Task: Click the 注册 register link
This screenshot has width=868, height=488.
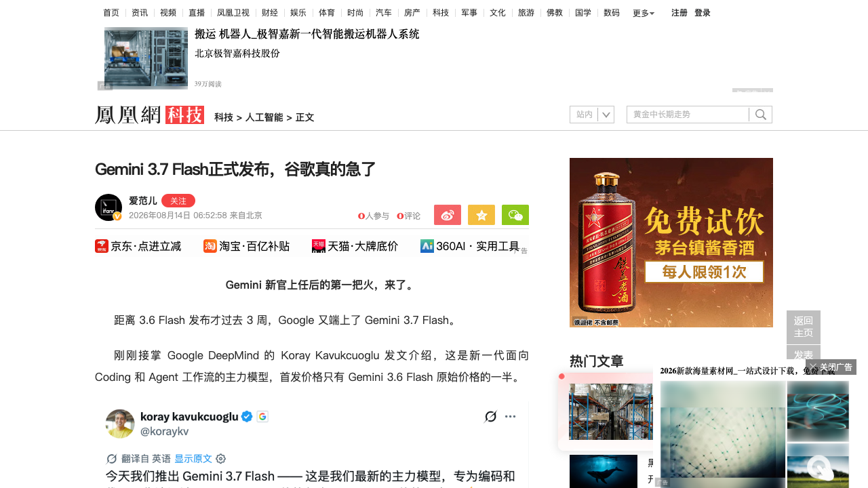Action: tap(679, 13)
